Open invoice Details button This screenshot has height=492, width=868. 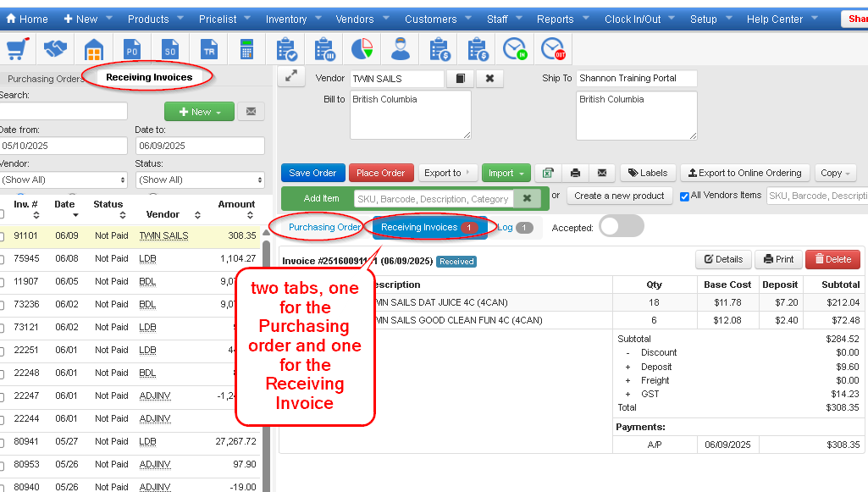click(x=723, y=259)
